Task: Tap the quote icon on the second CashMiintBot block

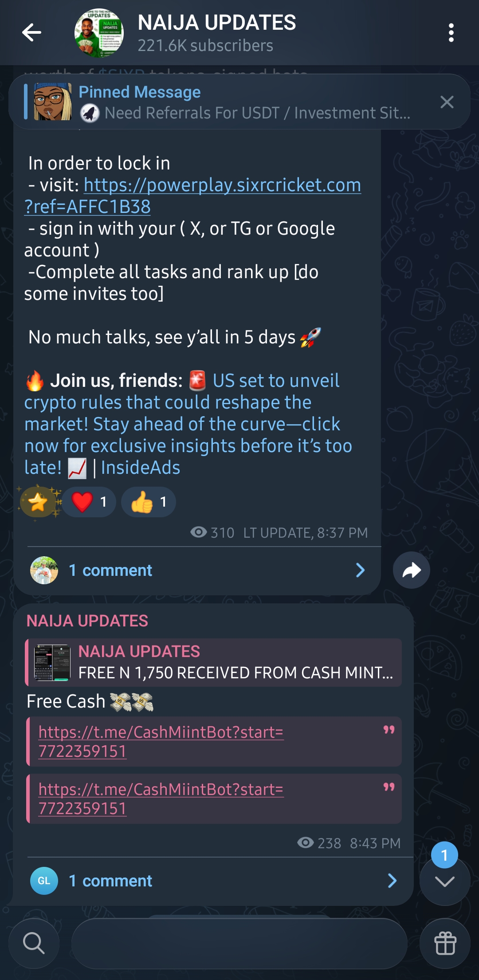Action: pos(389,787)
